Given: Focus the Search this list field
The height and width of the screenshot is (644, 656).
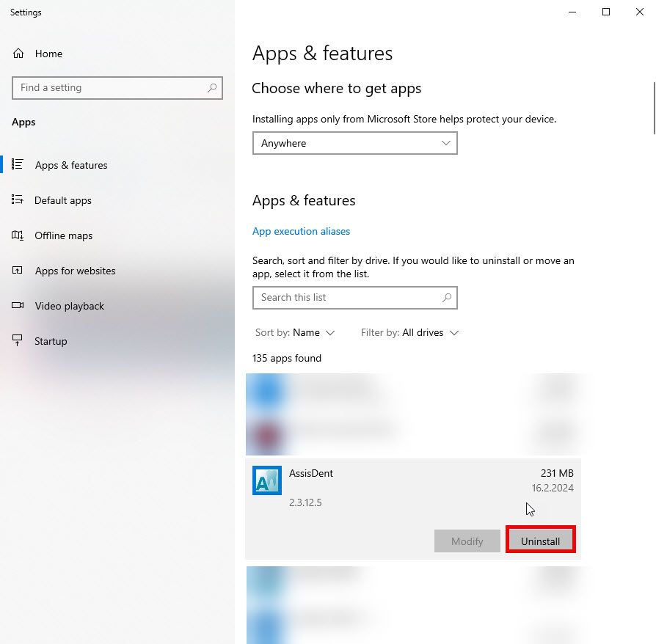Looking at the screenshot, I should pyautogui.click(x=354, y=298).
